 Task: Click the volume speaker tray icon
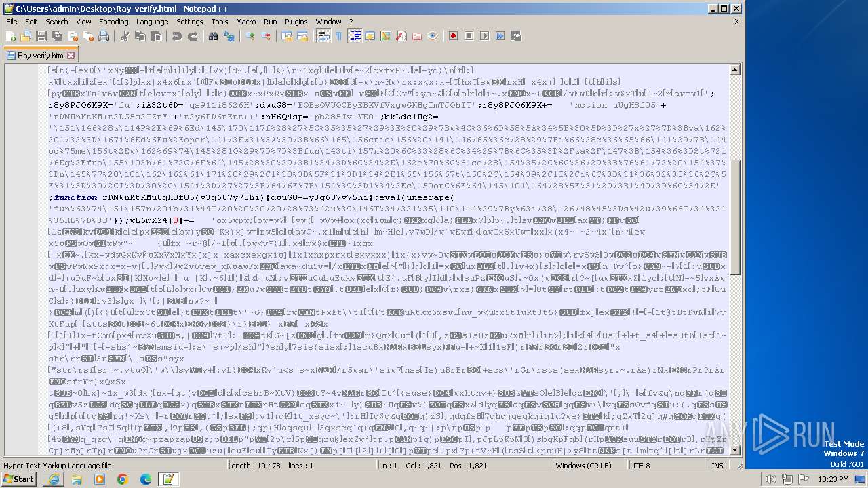(x=771, y=479)
